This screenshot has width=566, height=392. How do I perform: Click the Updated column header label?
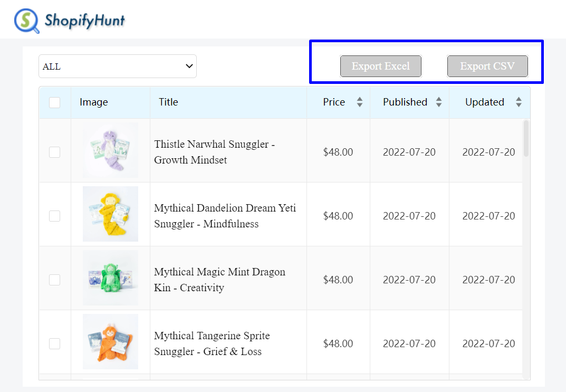click(x=485, y=102)
